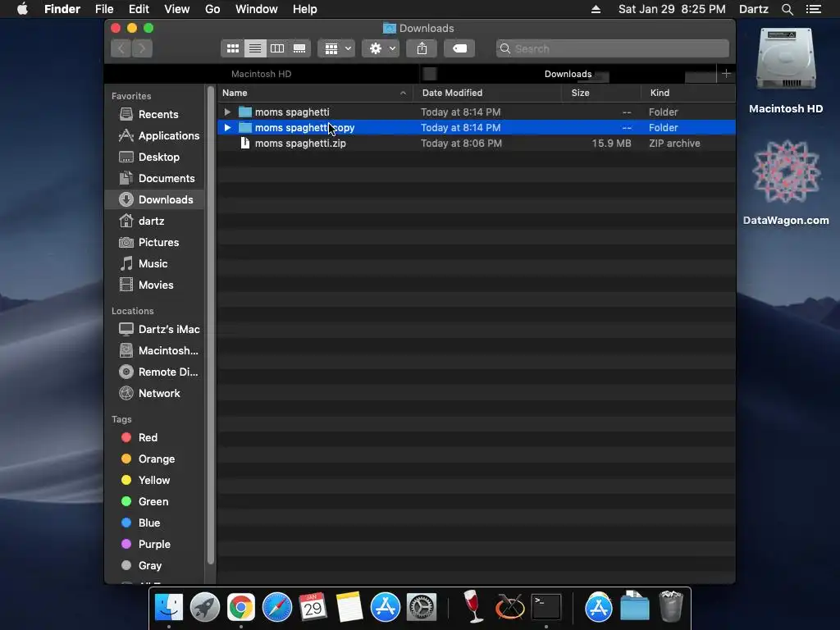Open Music in the sidebar
This screenshot has height=630, width=840.
tap(155, 263)
